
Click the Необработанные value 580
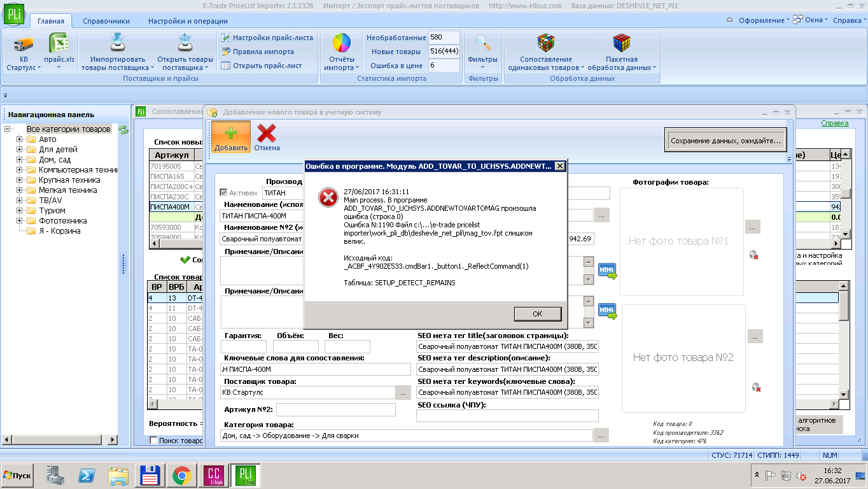point(444,38)
